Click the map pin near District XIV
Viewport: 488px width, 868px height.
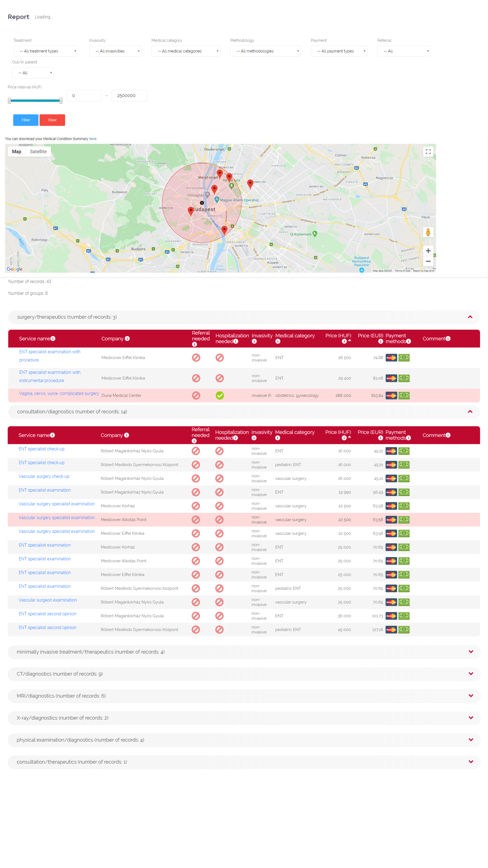[x=250, y=184]
